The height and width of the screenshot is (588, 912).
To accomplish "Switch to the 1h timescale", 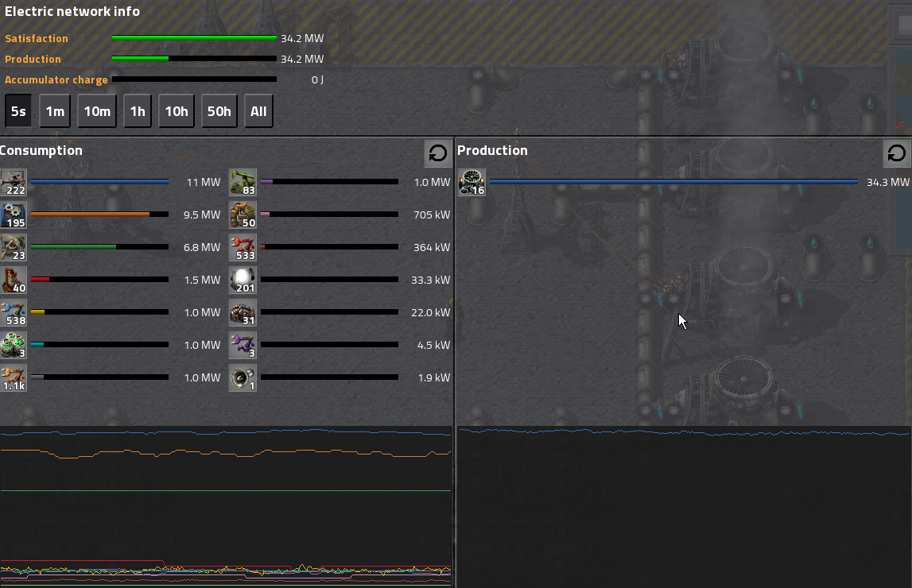I will (x=138, y=111).
